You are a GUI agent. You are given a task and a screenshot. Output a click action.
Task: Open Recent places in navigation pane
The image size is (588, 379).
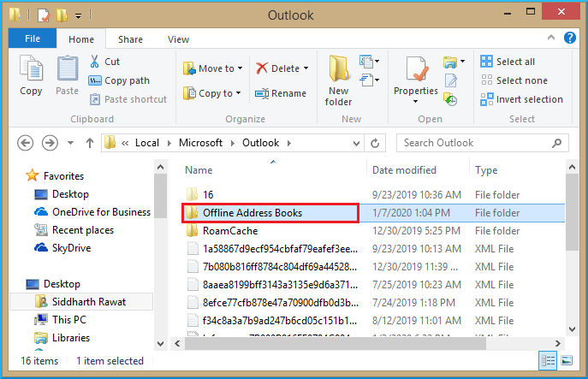tap(74, 230)
